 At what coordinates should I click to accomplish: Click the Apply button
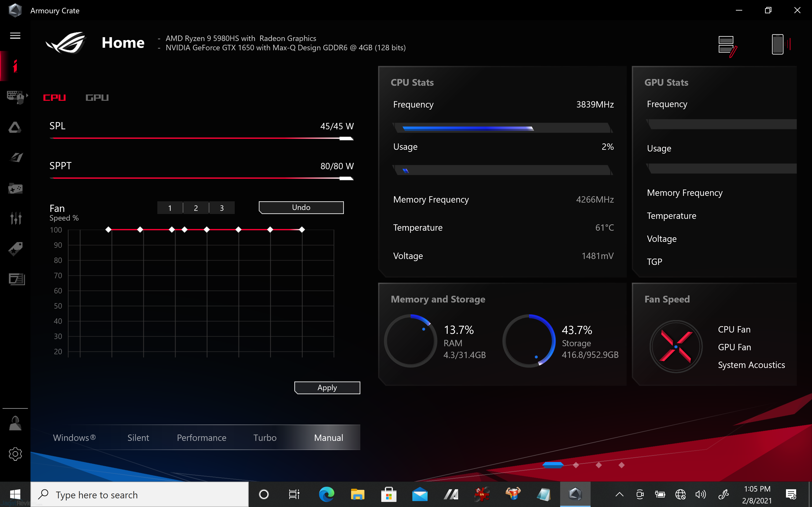(327, 388)
